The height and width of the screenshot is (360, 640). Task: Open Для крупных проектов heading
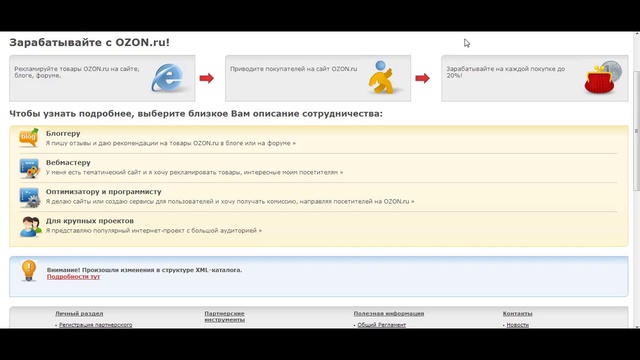click(90, 221)
